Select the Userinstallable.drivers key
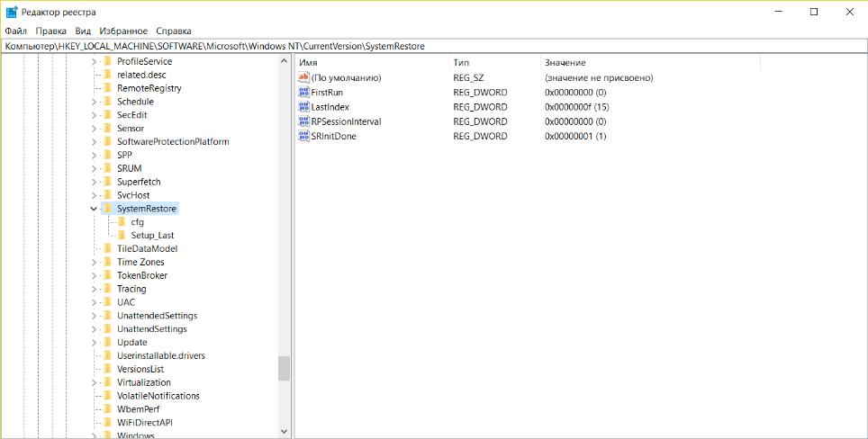This screenshot has width=868, height=439. pyautogui.click(x=160, y=355)
